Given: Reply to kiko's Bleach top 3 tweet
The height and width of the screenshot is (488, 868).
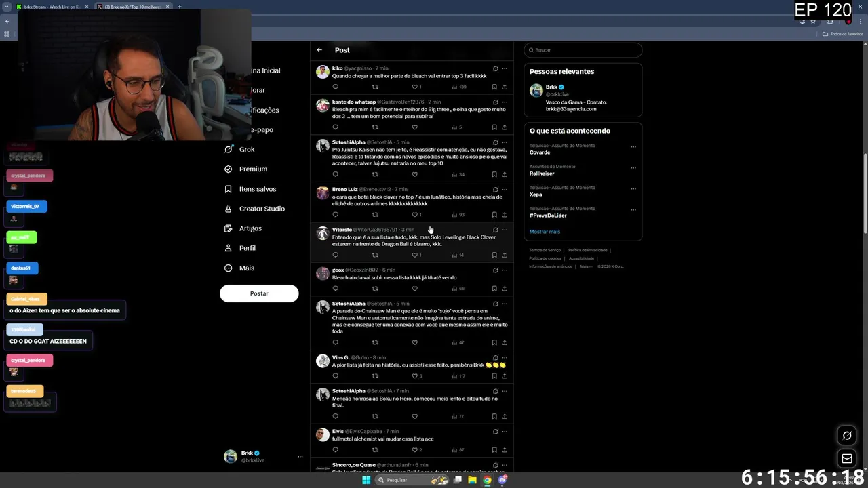Looking at the screenshot, I should (335, 87).
